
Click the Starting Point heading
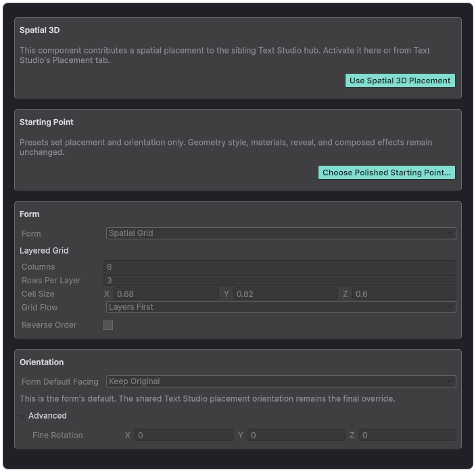point(47,122)
